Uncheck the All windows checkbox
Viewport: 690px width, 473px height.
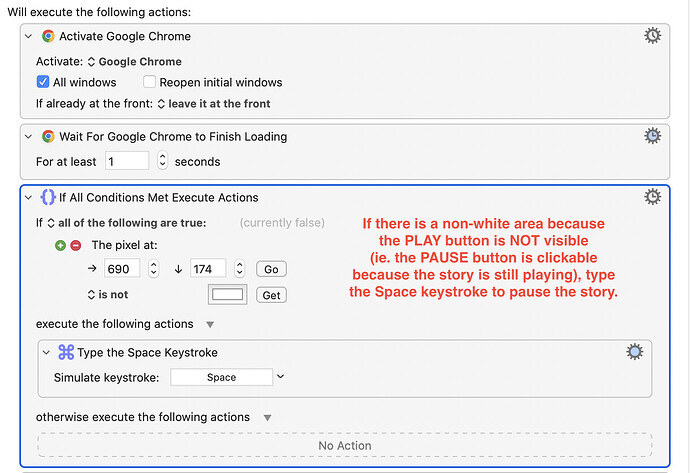tap(43, 82)
